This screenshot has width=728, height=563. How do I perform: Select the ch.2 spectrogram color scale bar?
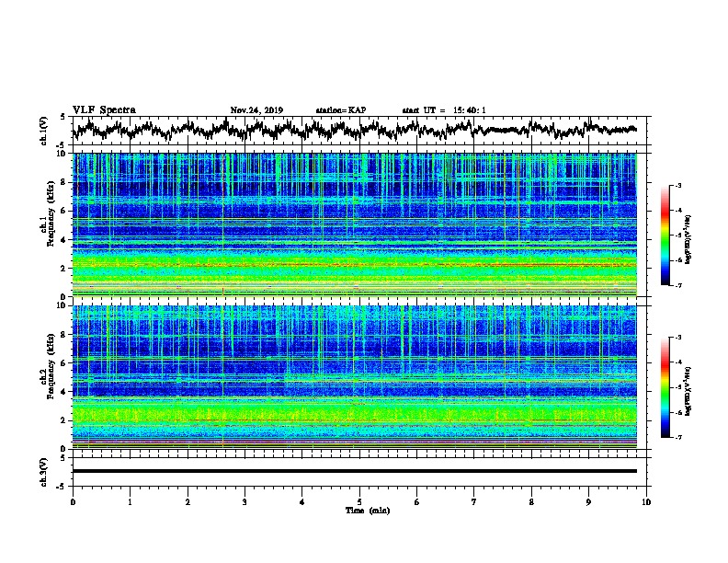coord(665,387)
